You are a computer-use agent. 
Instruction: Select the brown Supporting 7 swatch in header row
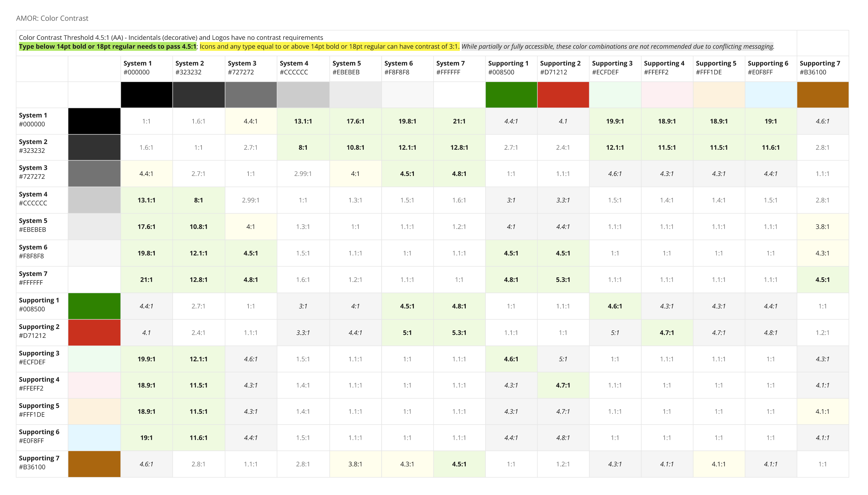pos(823,95)
